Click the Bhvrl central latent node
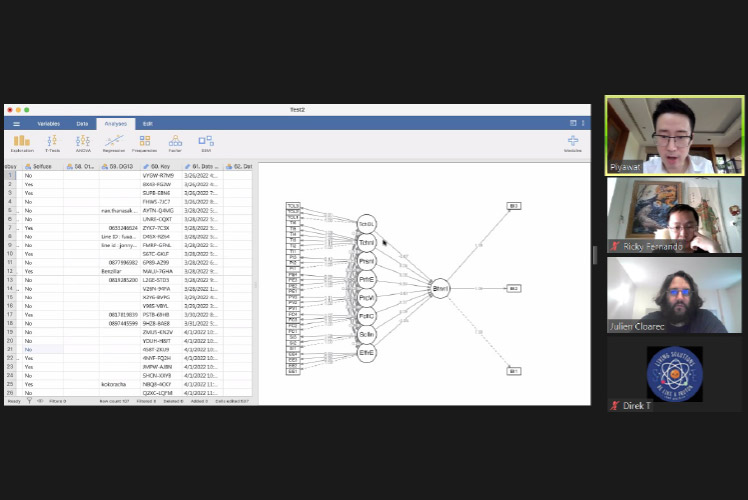Screen dimensions: 748x500 (x=440, y=288)
